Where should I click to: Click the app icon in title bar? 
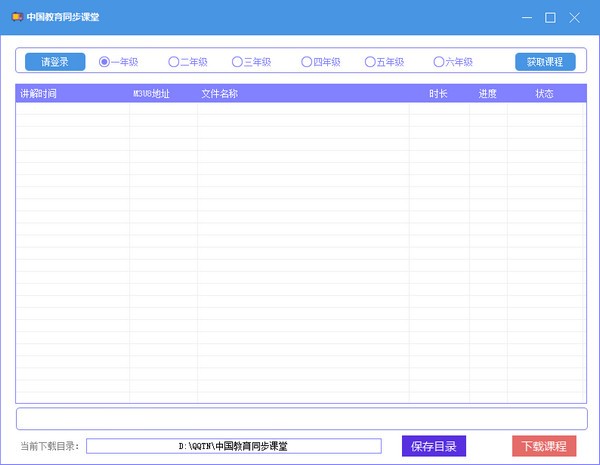tap(17, 17)
